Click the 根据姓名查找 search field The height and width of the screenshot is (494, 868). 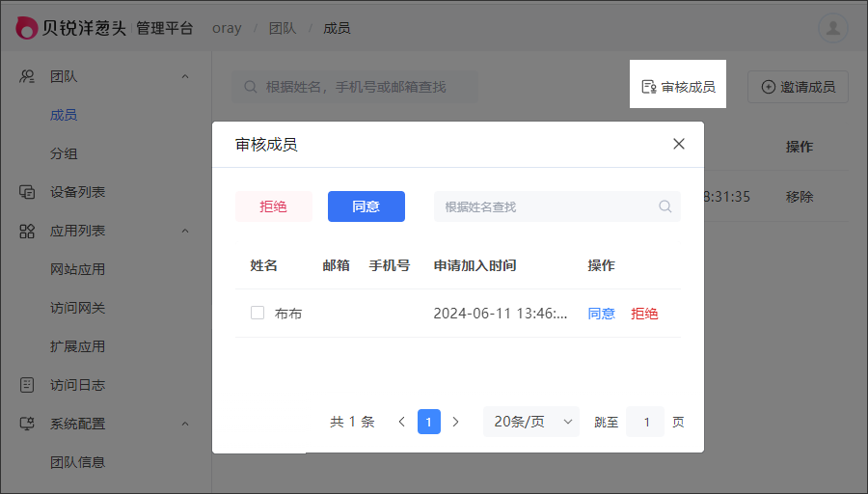coord(545,206)
